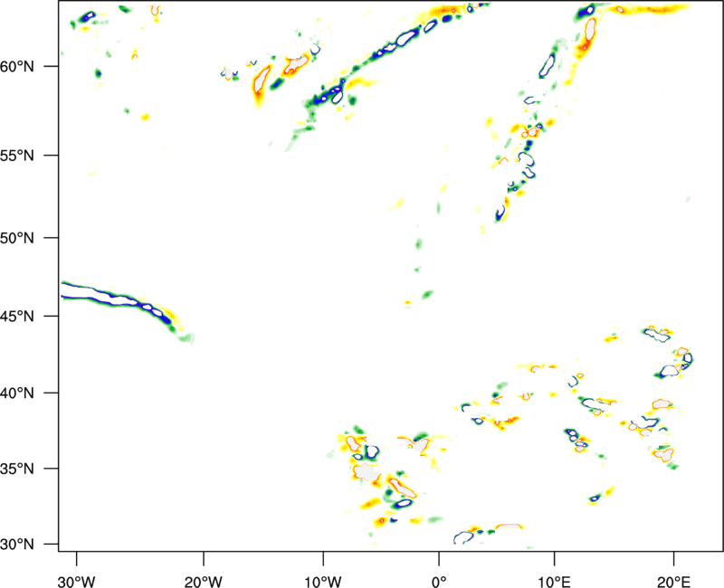Click the 0° longitude label

coord(439,582)
